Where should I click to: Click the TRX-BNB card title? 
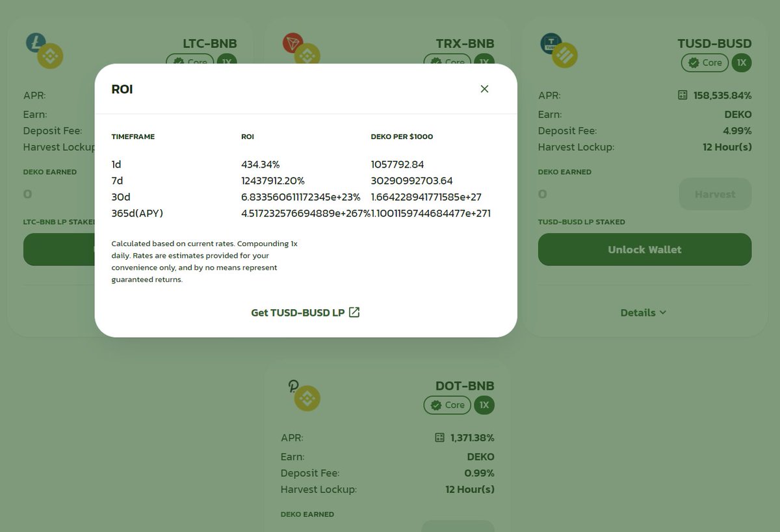pos(465,44)
